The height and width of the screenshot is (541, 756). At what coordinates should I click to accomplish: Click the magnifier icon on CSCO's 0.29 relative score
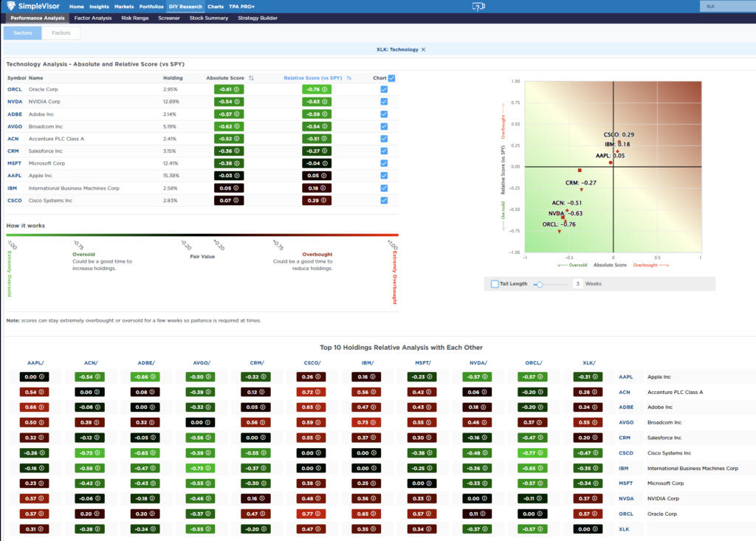click(x=323, y=200)
